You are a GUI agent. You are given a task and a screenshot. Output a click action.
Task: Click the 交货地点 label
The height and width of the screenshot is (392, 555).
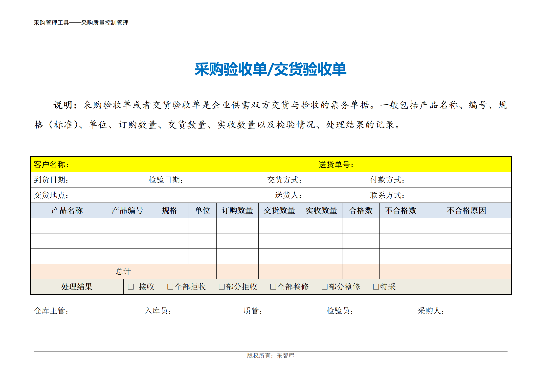click(51, 195)
